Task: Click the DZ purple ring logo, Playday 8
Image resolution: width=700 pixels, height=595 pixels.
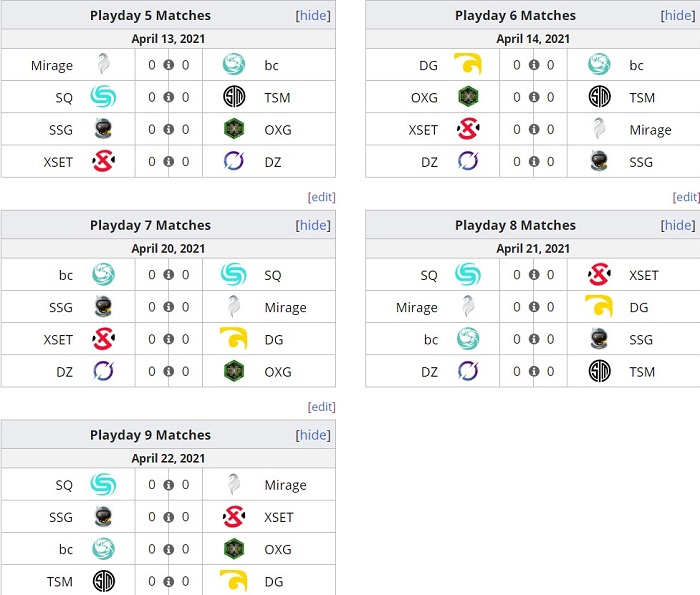Action: 468,371
